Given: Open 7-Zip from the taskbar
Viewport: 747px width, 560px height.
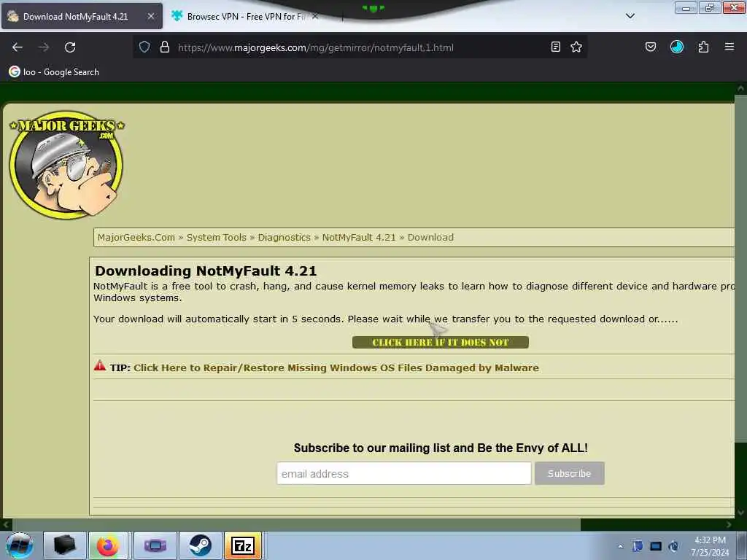Looking at the screenshot, I should [243, 545].
